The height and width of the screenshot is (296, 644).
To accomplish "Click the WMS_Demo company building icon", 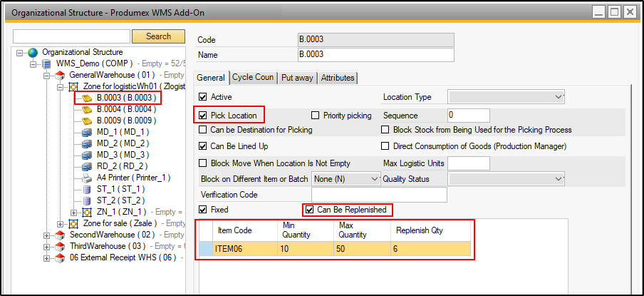I will pyautogui.click(x=47, y=63).
